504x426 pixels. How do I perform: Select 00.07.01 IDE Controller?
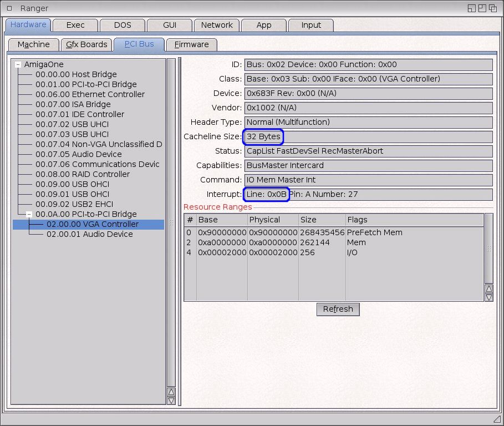(80, 114)
